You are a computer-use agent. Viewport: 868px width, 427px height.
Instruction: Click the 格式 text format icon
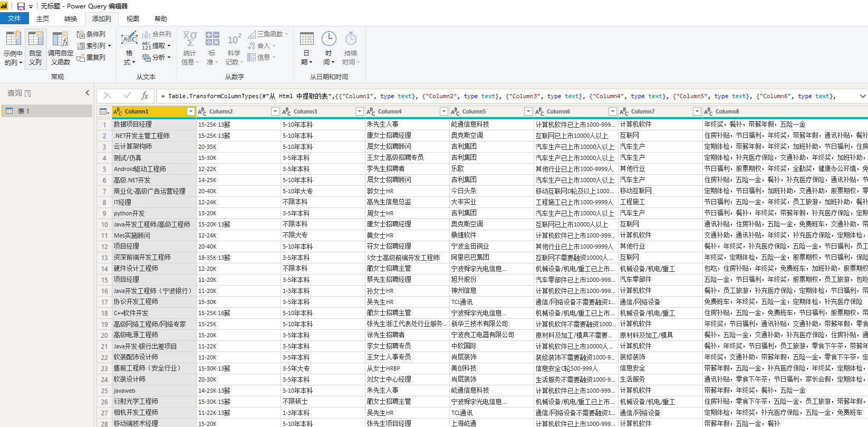pyautogui.click(x=129, y=39)
